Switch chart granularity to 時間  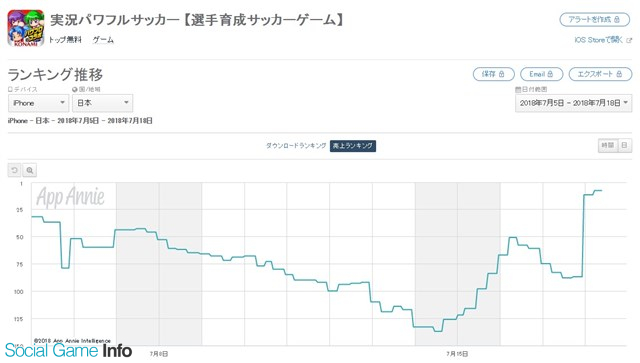[x=607, y=145]
